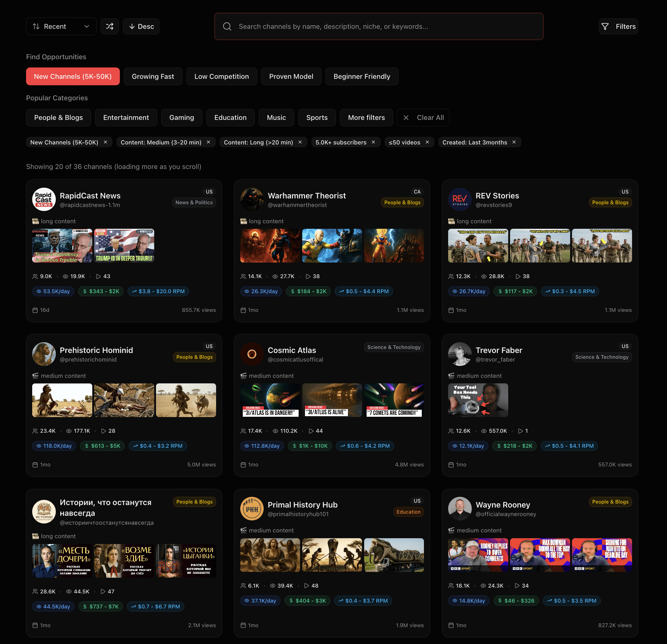Select the Gaming category
Image resolution: width=667 pixels, height=644 pixels.
tap(181, 117)
